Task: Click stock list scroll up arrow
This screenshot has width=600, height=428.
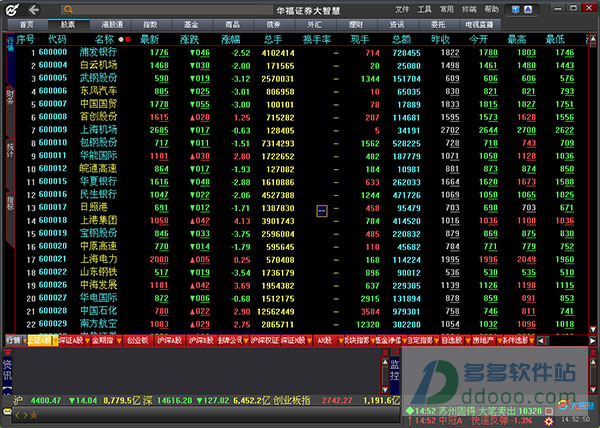Action: click(593, 39)
